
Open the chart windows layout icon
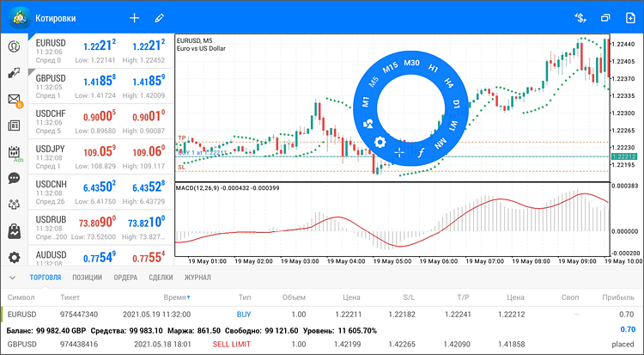coord(605,18)
